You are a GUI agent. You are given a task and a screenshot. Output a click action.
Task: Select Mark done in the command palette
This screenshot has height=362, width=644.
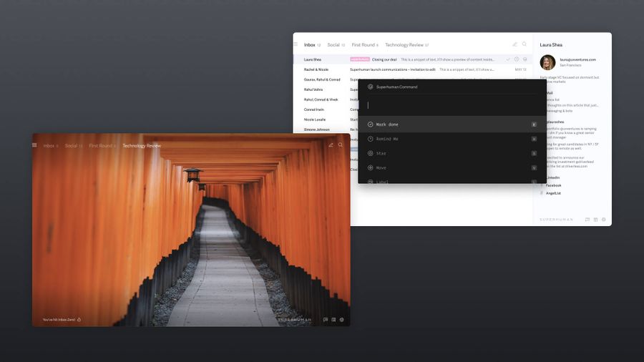pyautogui.click(x=452, y=124)
